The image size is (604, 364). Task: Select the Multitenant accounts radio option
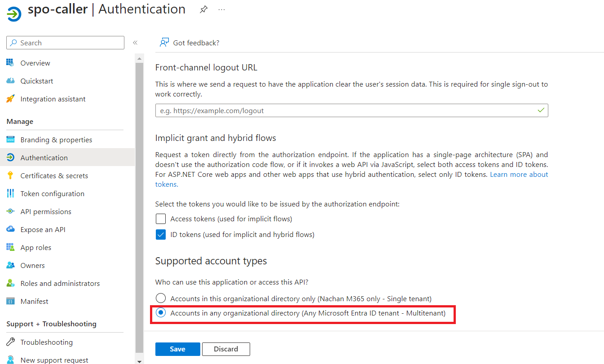(160, 313)
